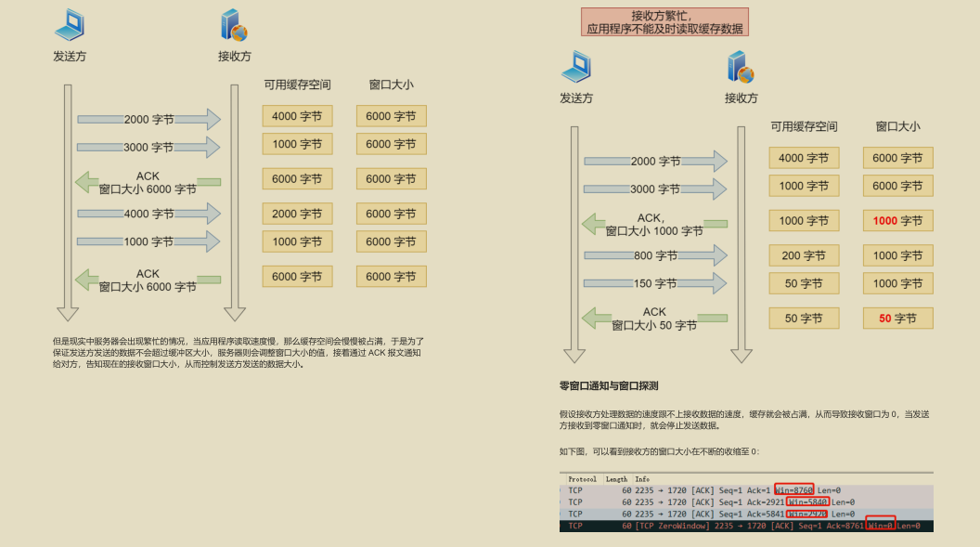This screenshot has width=980, height=547.
Task: Select the packet row with Win=8760
Action: coord(746,490)
